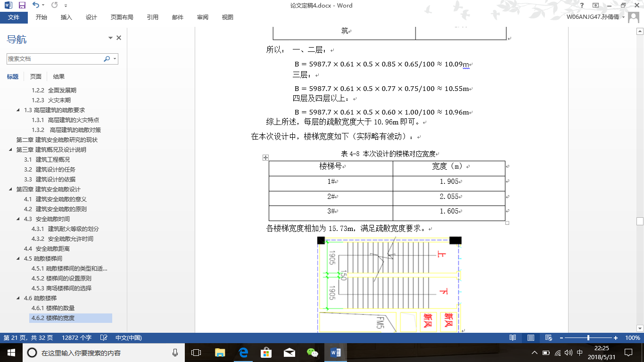Click the table resize handle at bottom-right

(507, 223)
